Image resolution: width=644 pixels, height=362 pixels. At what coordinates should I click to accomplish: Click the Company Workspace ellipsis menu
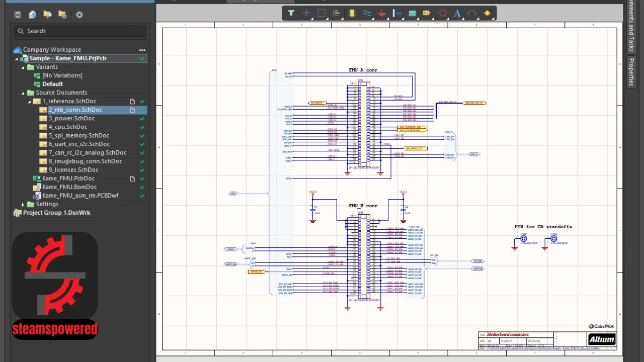point(142,50)
